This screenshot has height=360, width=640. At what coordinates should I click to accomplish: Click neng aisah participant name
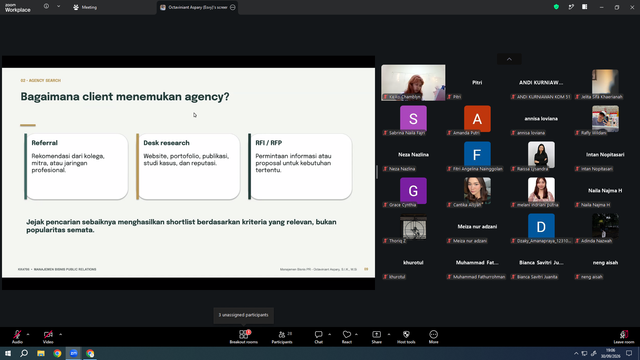point(605,262)
